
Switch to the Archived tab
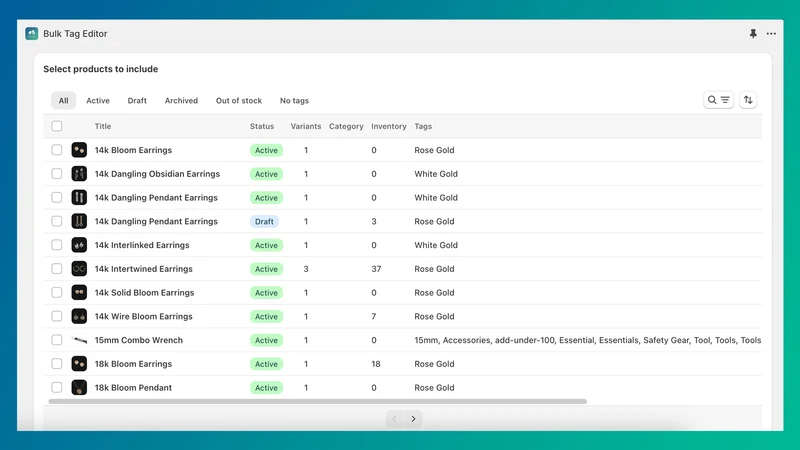pyautogui.click(x=181, y=101)
